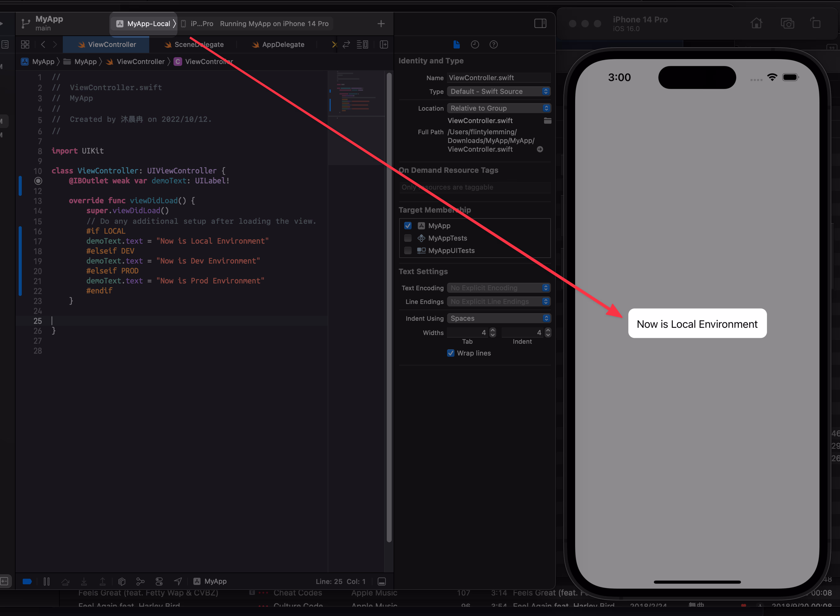Increase Tab width stepper
Screen dimensions: 840x616
pyautogui.click(x=493, y=330)
